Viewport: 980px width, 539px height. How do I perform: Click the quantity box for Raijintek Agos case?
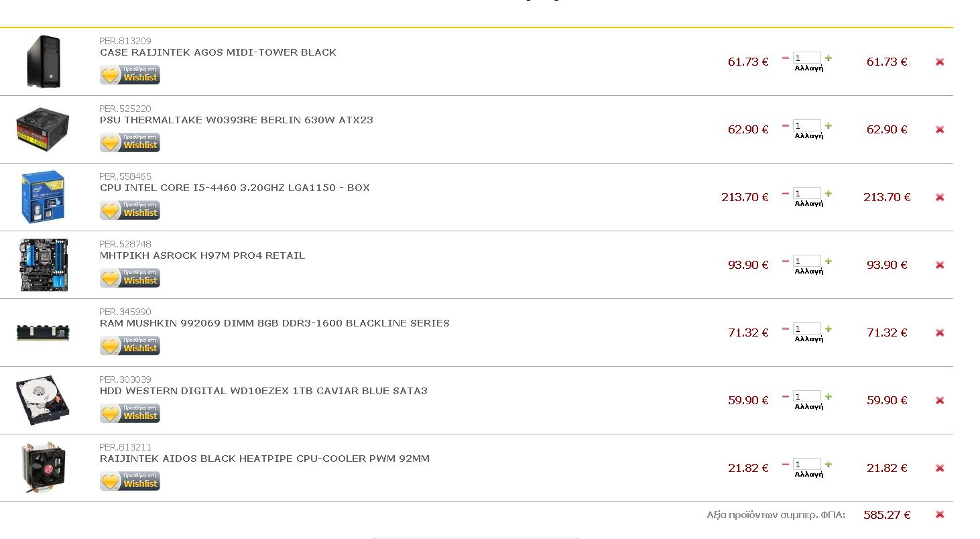(x=806, y=58)
